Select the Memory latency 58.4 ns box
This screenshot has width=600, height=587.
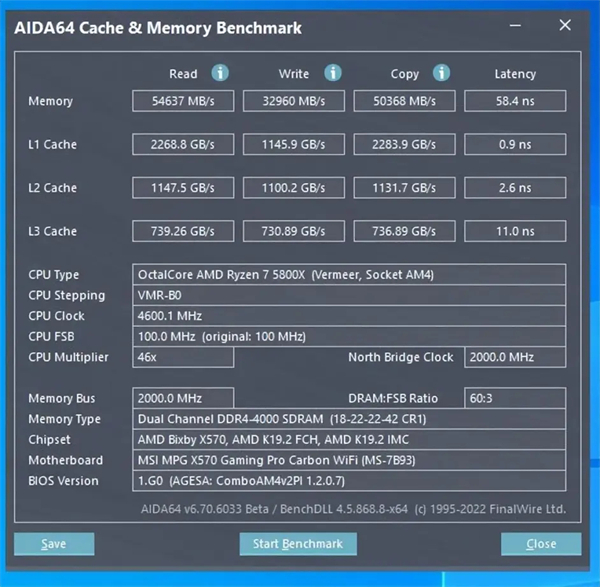point(515,101)
